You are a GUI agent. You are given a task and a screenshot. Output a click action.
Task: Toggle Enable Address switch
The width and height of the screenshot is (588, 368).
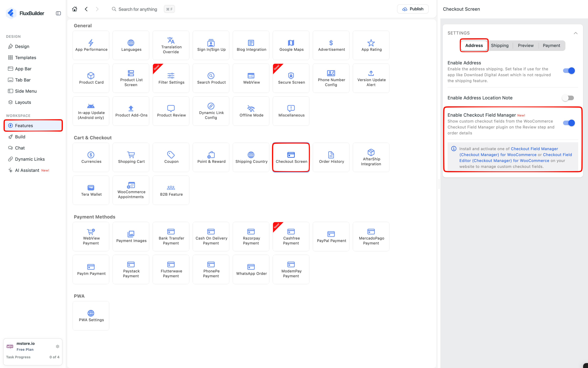click(x=569, y=71)
